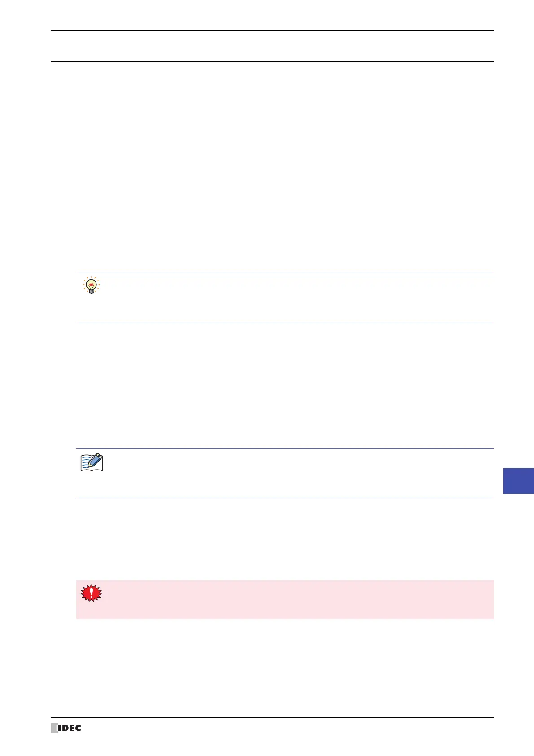Screen dimensions: 534x756
Task: Click the red exclamation warning icon
Action: [x=91, y=593]
